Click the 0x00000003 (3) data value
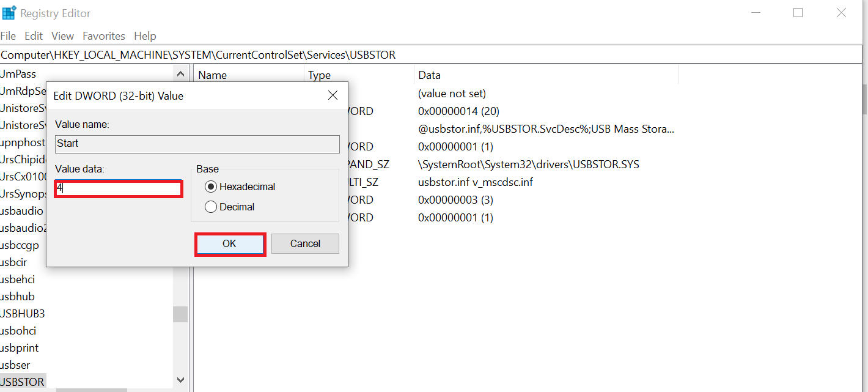 coord(455,200)
